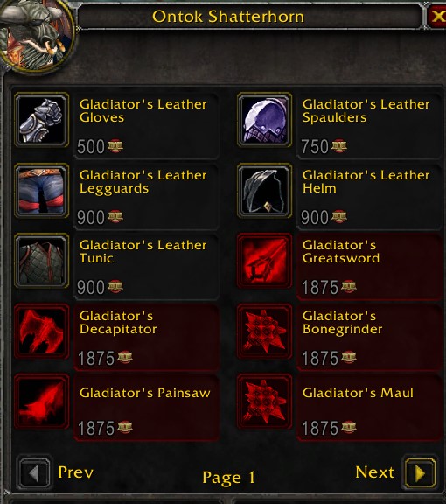This screenshot has height=504, width=446.
Task: Click the Gladiator's Painsaw icon
Action: point(41,402)
